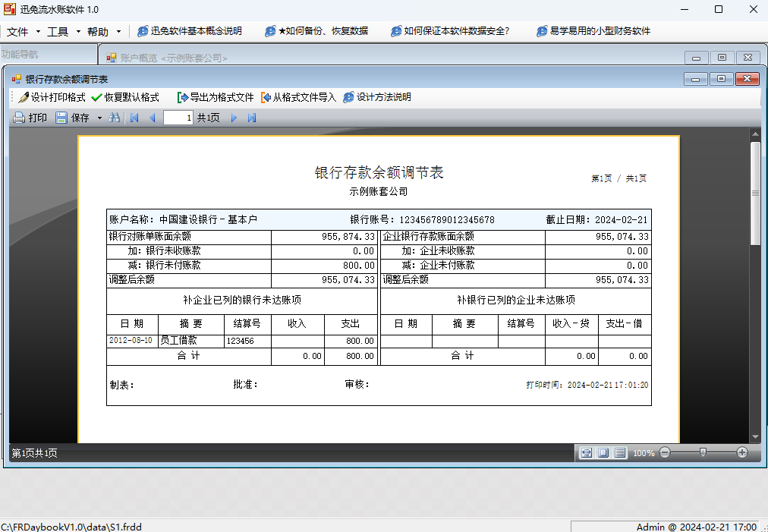The height and width of the screenshot is (532, 768).
Task: Switch to page width view mode icon
Action: coord(587,452)
